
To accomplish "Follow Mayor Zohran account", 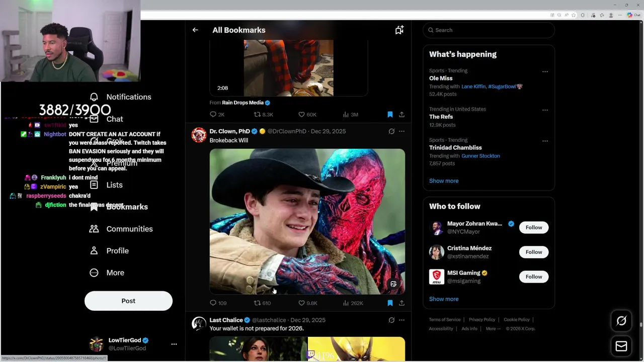I will pos(534,228).
